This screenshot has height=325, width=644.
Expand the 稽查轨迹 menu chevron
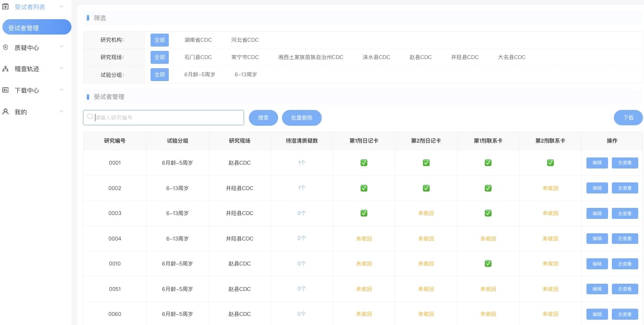tap(61, 69)
